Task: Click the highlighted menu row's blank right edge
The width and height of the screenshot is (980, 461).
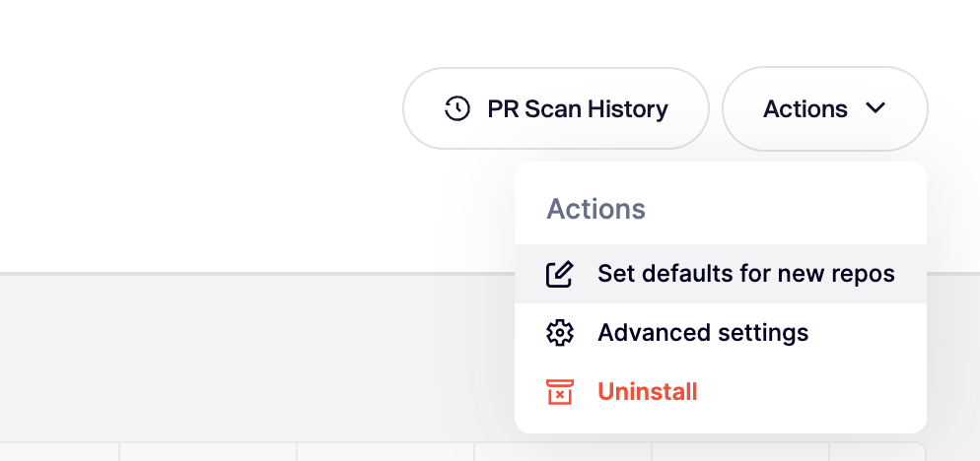Action: pos(912,274)
